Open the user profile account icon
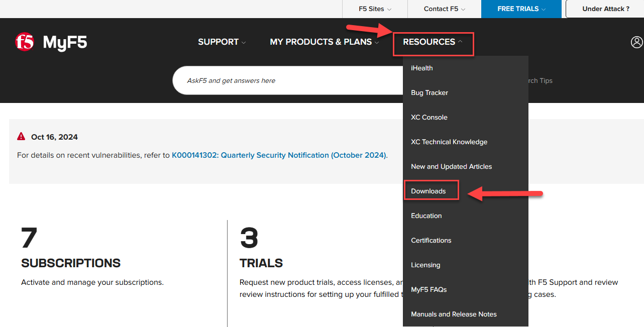The height and width of the screenshot is (327, 644). tap(636, 42)
